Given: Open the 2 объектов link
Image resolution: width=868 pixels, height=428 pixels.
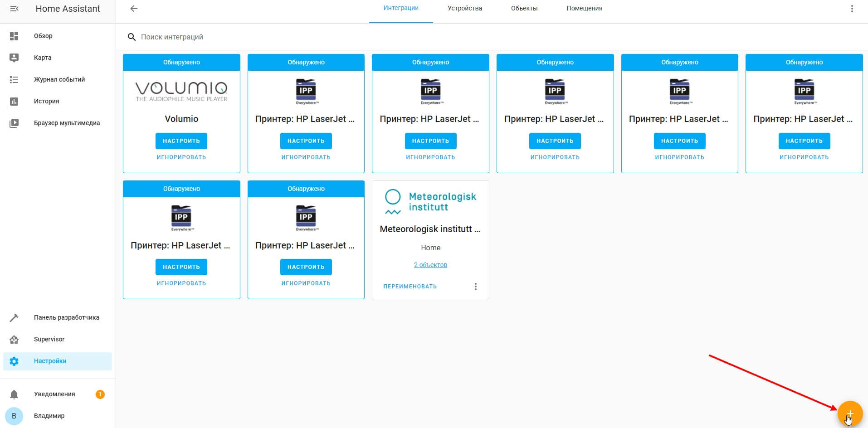Looking at the screenshot, I should (x=430, y=264).
